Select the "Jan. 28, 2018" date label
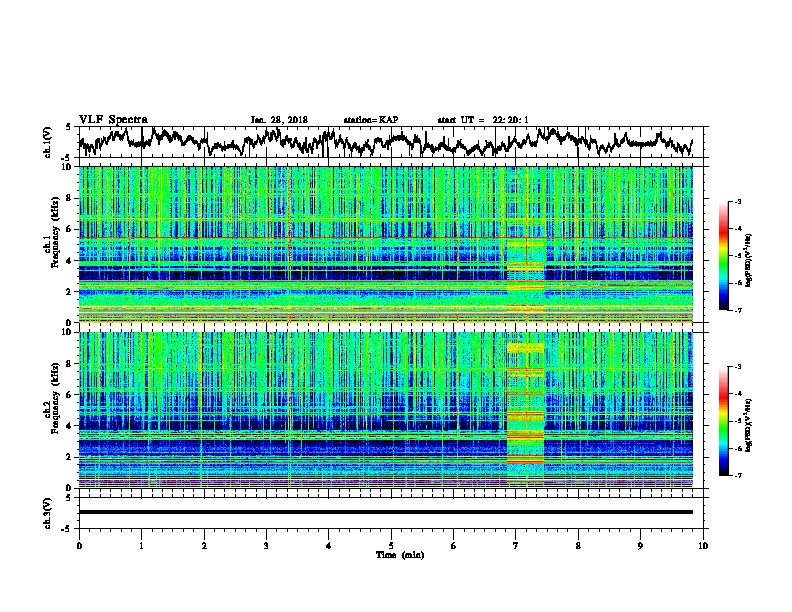792x612 pixels. click(x=279, y=120)
